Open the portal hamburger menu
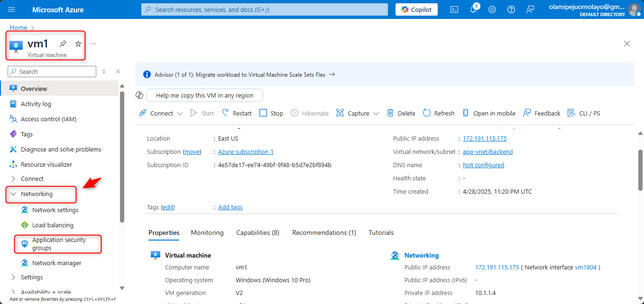644x304 pixels. (x=12, y=9)
